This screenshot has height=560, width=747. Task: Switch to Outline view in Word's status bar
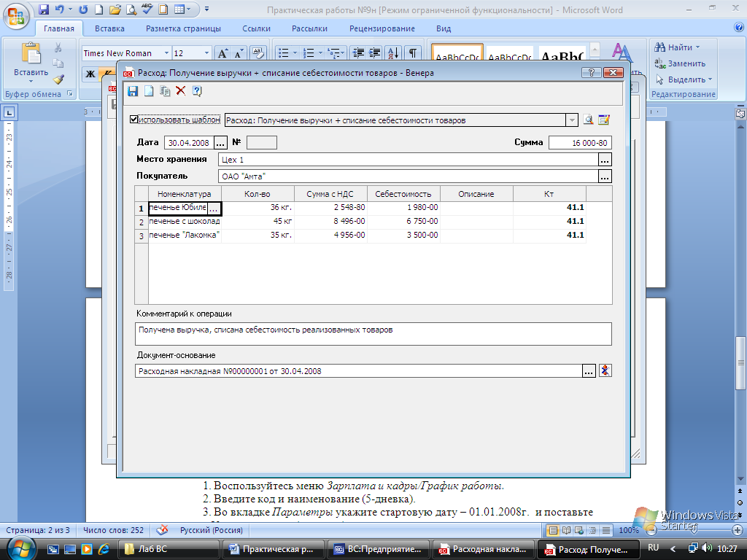coord(592,530)
